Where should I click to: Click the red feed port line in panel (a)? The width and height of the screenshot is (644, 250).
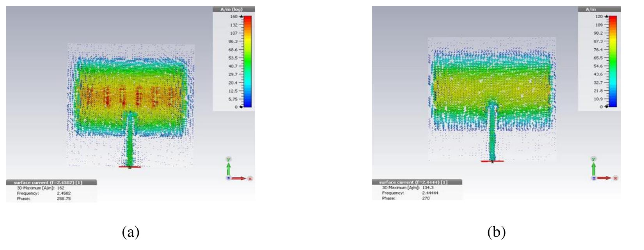coord(130,167)
